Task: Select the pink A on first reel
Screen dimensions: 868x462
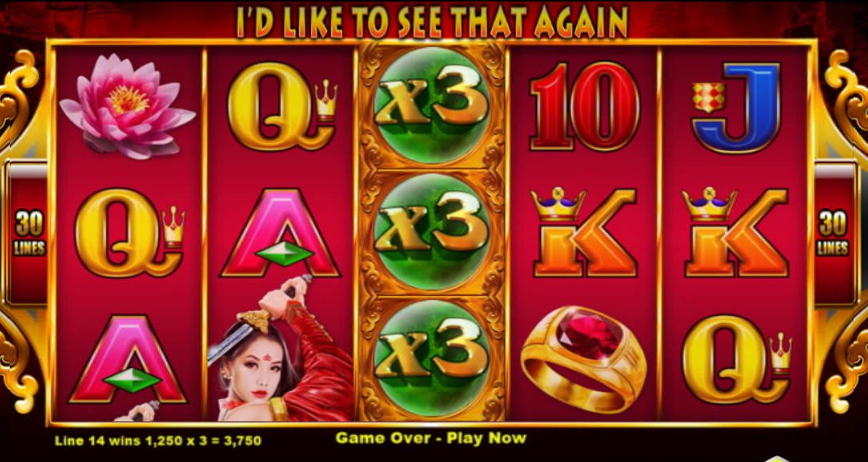Action: click(x=129, y=360)
